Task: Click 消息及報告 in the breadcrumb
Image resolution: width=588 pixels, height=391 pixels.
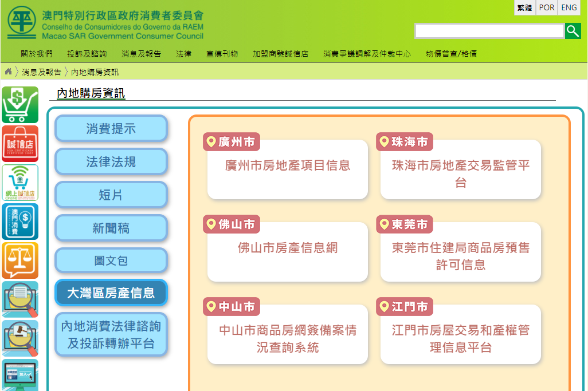Action: [41, 72]
